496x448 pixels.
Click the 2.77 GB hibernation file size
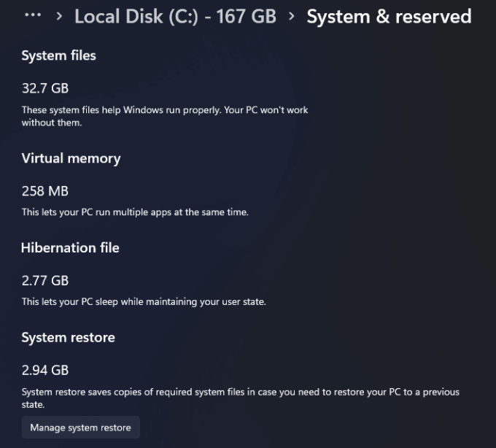click(45, 280)
